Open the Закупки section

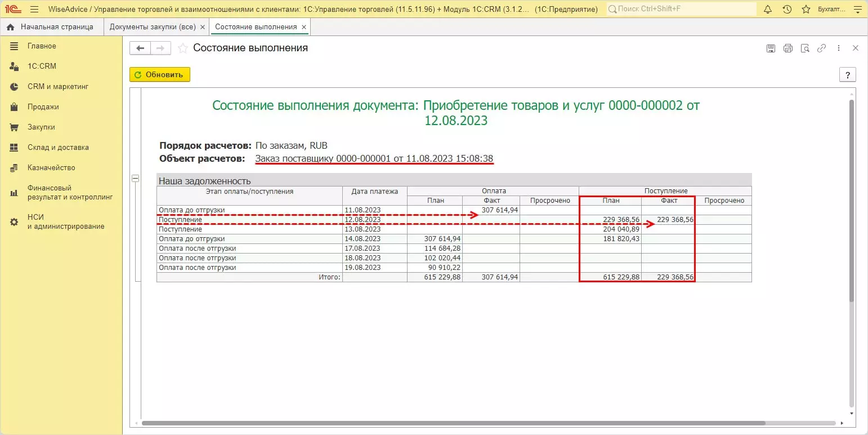click(61, 127)
